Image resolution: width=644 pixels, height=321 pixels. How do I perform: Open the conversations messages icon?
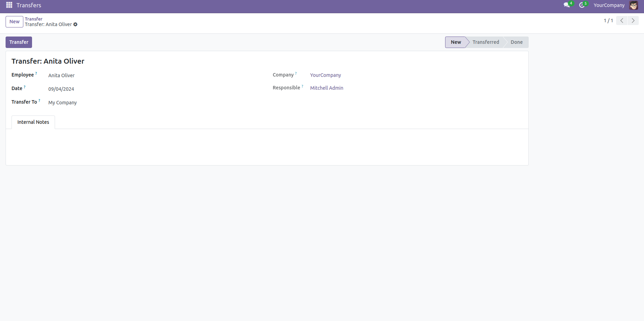tap(567, 5)
